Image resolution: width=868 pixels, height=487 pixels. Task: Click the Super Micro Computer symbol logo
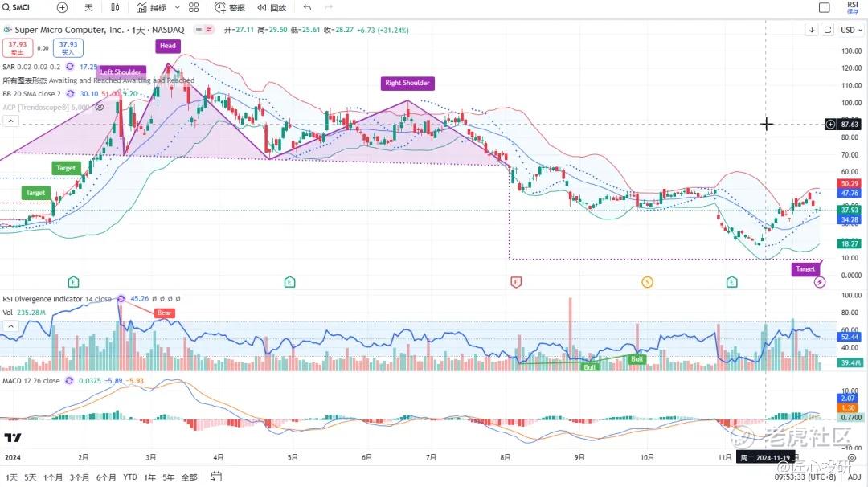pos(8,29)
